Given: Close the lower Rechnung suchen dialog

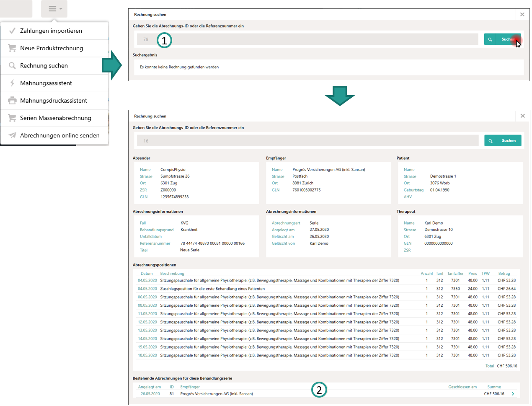Looking at the screenshot, I should (522, 116).
